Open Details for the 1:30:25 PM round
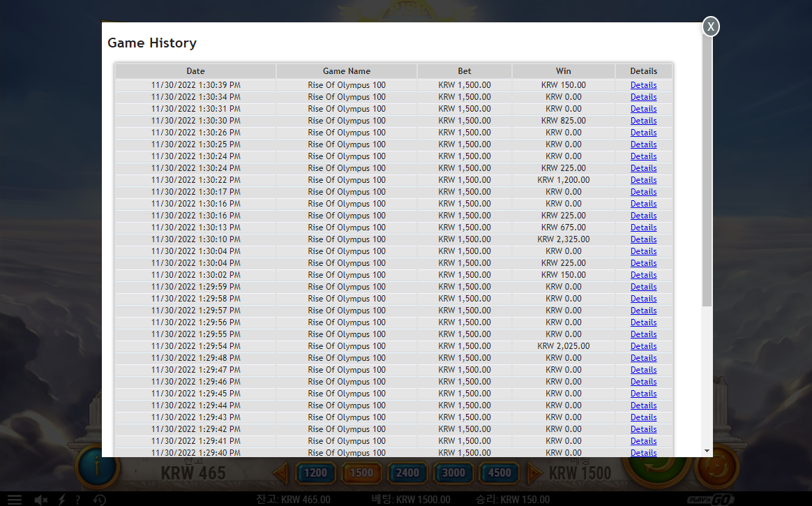Viewport: 812px width, 506px height. [644, 144]
